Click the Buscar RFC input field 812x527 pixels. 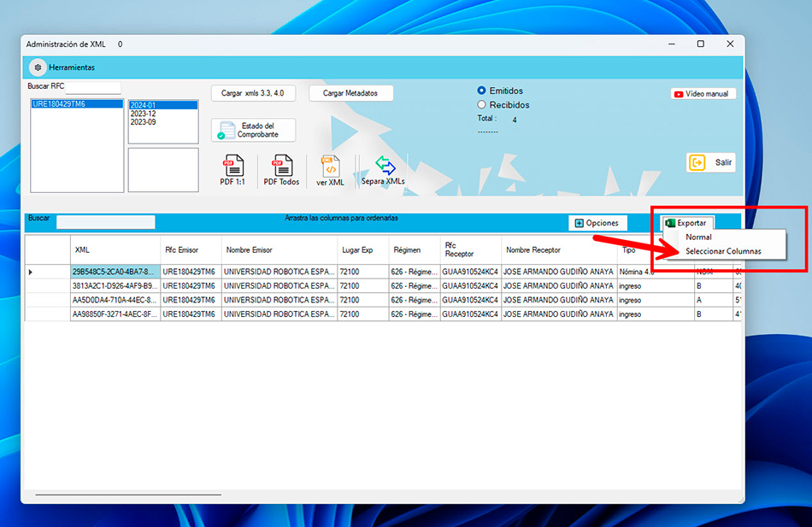pyautogui.click(x=93, y=86)
